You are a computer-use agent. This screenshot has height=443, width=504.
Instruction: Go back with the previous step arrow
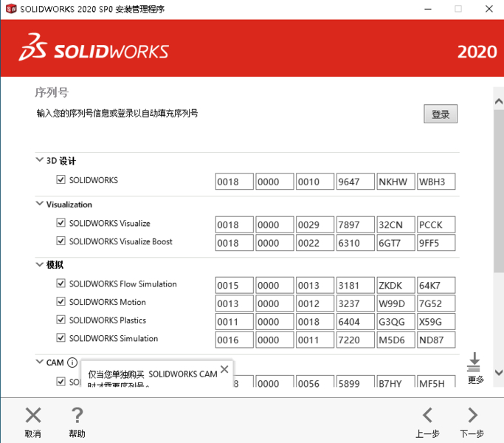427,415
